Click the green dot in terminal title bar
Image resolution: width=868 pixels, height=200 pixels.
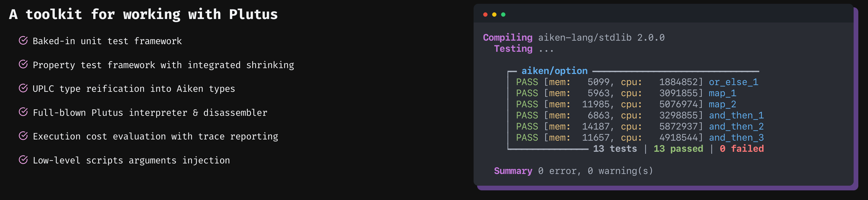coord(503,14)
